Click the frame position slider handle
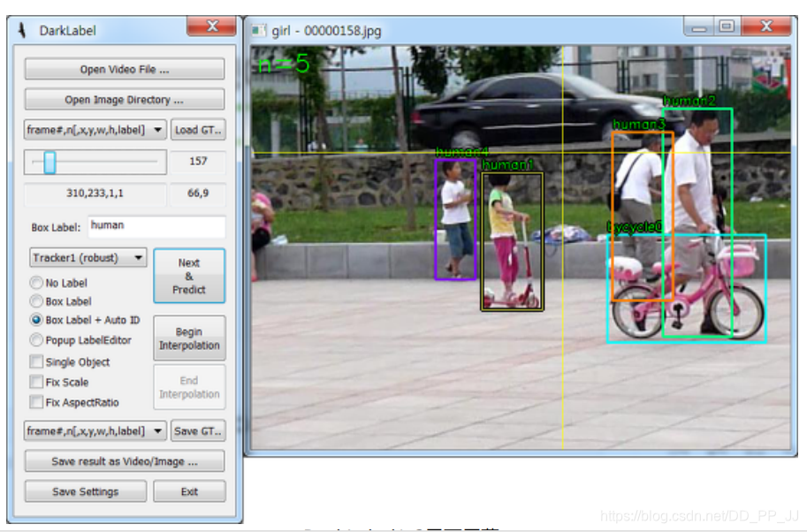This screenshot has height=532, width=807. coord(49,162)
